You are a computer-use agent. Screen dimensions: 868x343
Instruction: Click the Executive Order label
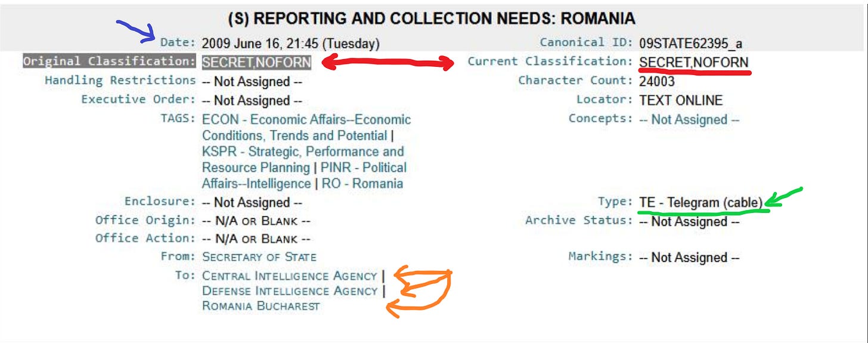(138, 99)
